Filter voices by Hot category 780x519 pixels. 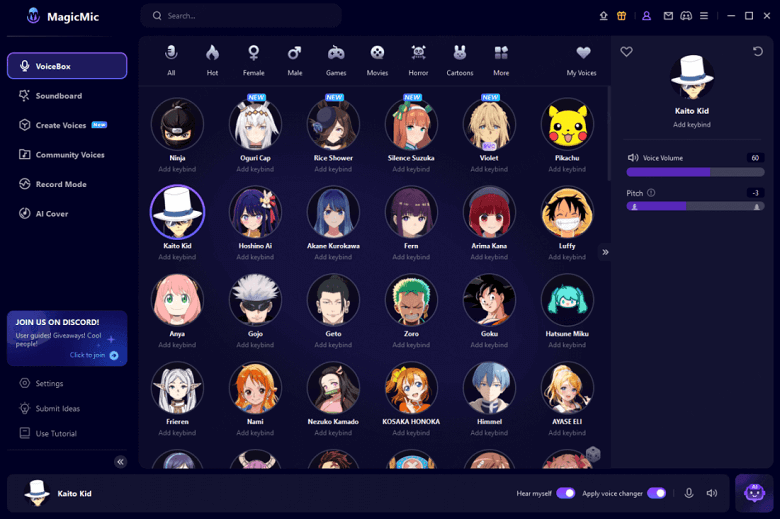coord(212,61)
